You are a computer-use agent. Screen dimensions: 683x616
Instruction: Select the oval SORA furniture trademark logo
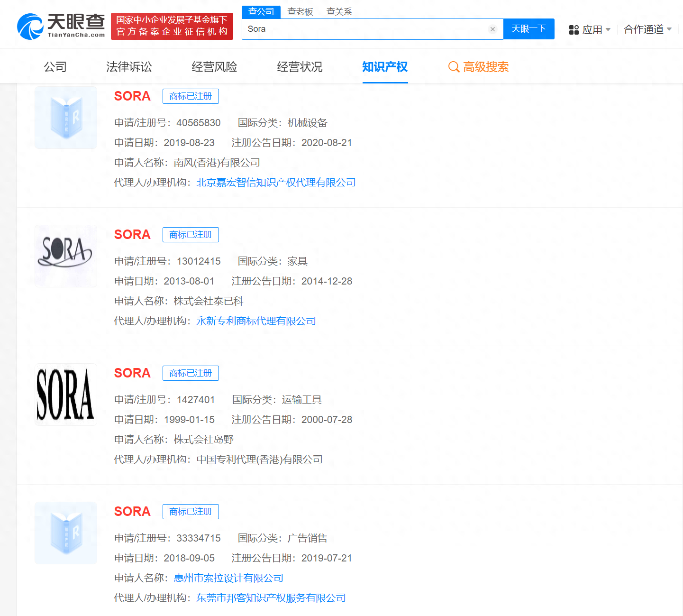(65, 256)
